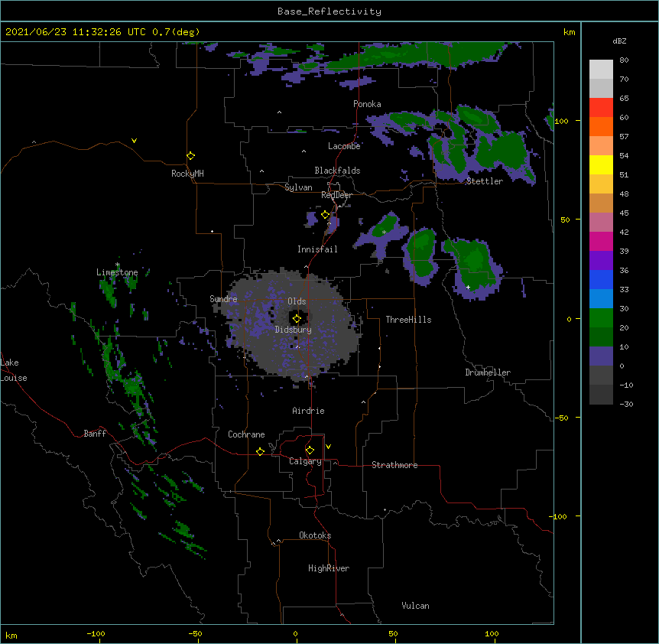Click the red 65 dBZ legend swatch

pos(601,108)
